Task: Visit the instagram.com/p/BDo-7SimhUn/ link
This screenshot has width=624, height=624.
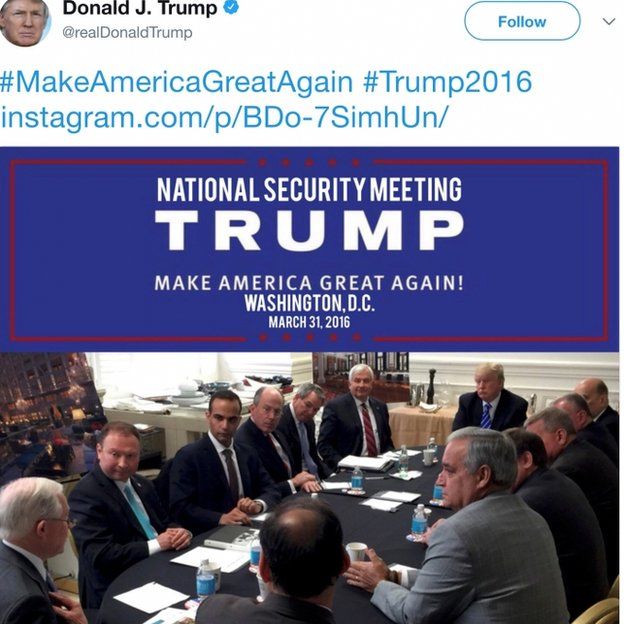Action: click(x=224, y=118)
